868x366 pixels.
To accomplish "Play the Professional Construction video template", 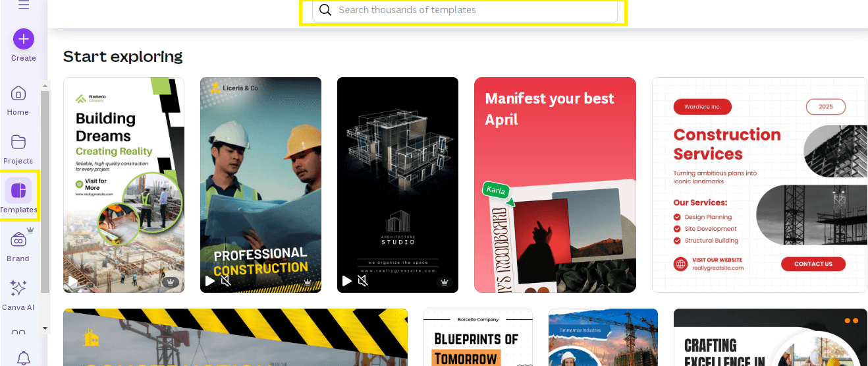I will (209, 281).
